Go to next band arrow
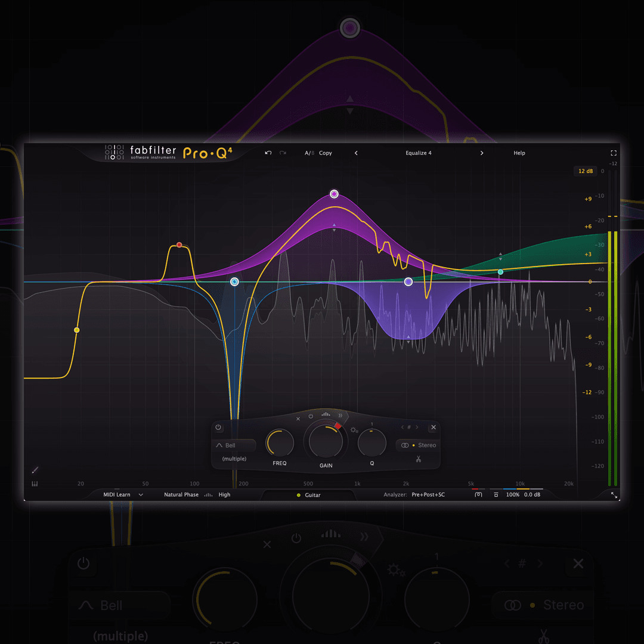 click(417, 427)
